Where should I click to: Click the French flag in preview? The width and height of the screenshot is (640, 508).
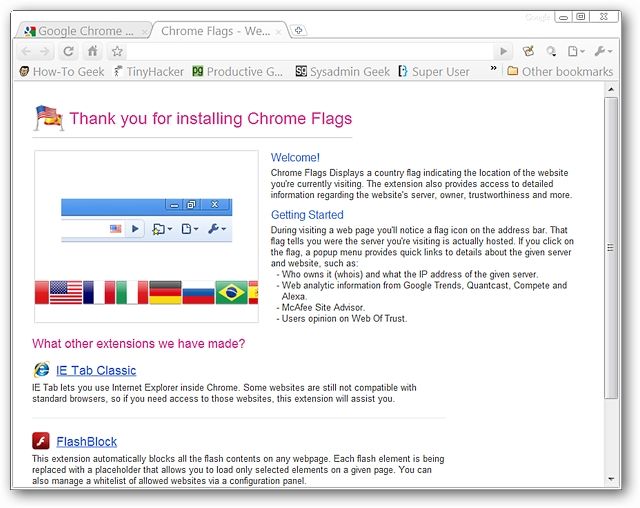[x=99, y=293]
